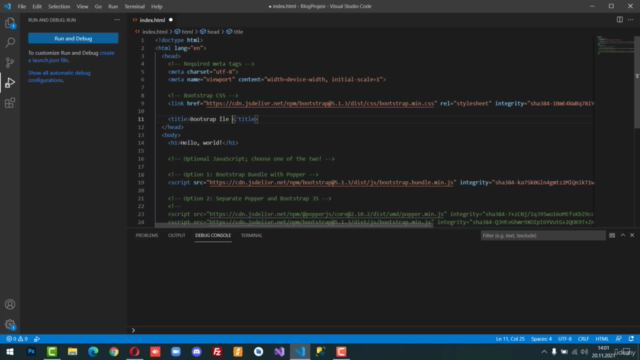640x360 pixels.
Task: Open the View menu
Action: click(82, 7)
